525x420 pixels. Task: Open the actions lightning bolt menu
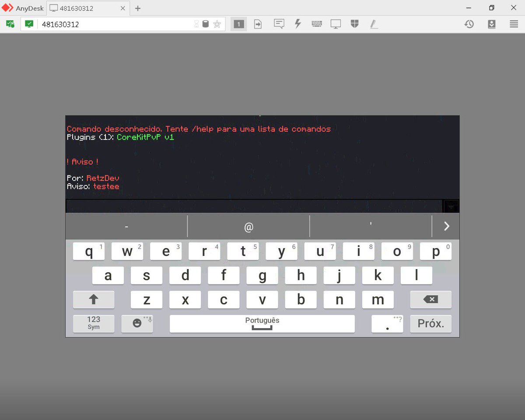click(298, 24)
